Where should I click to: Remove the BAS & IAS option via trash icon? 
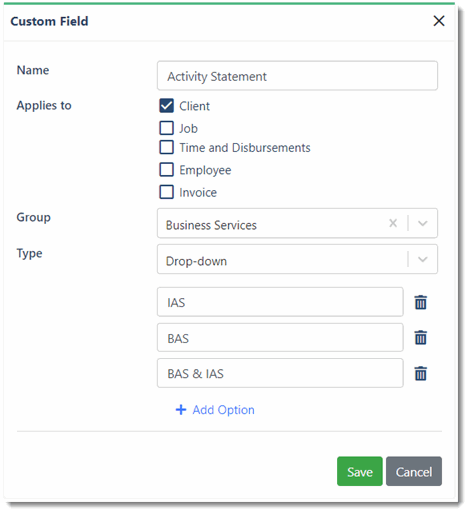[420, 373]
